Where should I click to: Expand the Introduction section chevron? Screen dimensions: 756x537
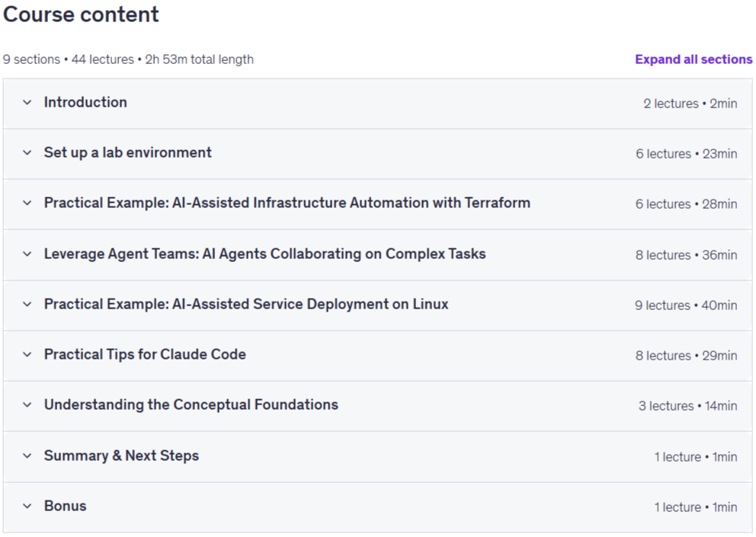click(x=27, y=103)
